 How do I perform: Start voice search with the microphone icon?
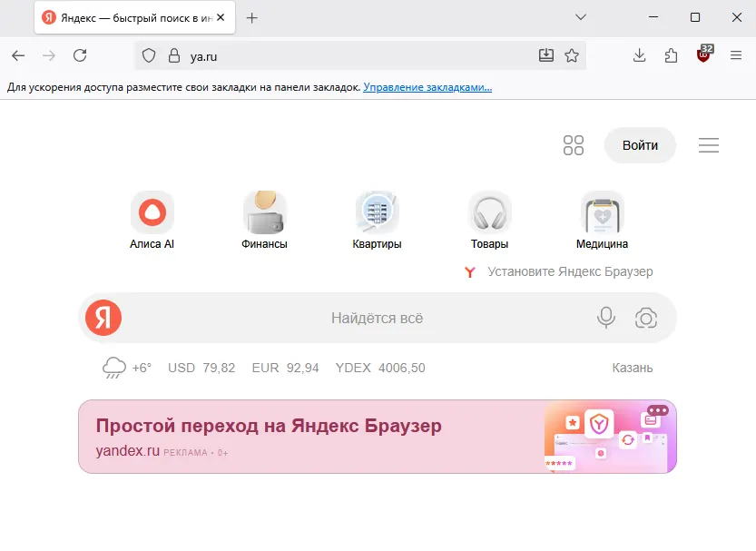(x=605, y=318)
